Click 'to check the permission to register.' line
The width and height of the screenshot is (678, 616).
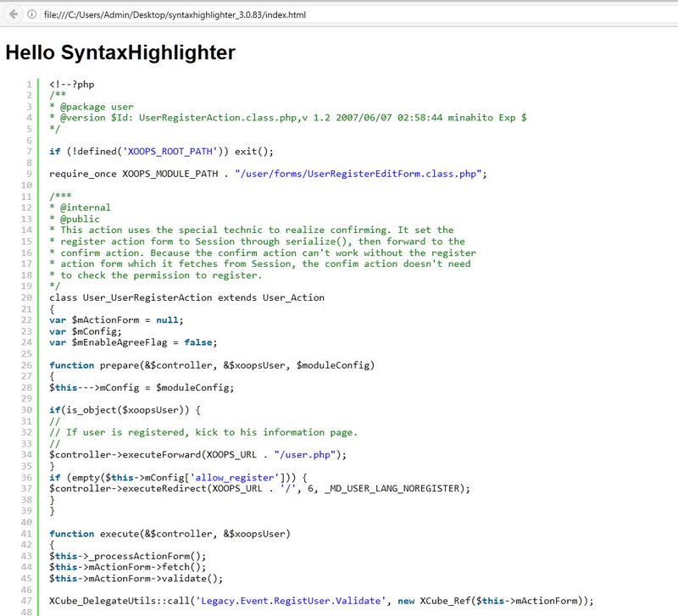(156, 275)
